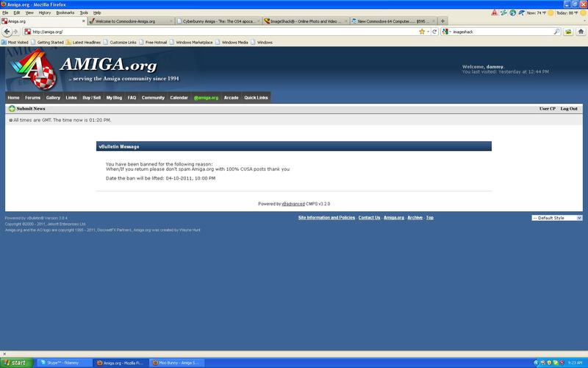Close the Amiga.org tab
Viewport: 588px width, 368px height.
click(x=83, y=21)
